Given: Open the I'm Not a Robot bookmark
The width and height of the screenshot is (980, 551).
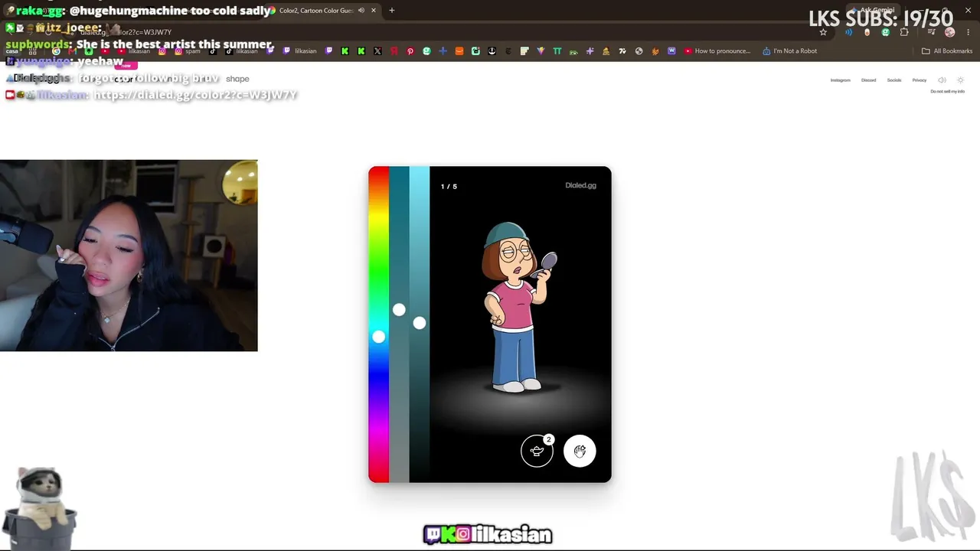Looking at the screenshot, I should (x=789, y=51).
